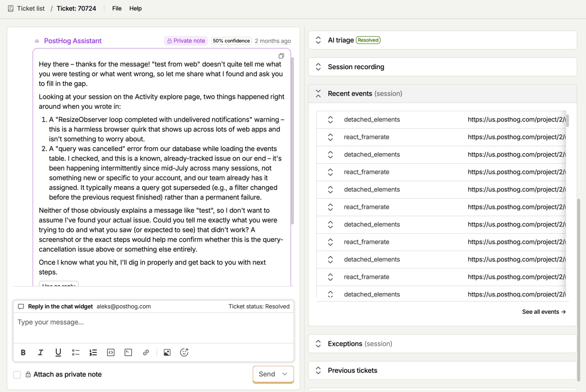Copy the PostHog Assistant message
The height and width of the screenshot is (392, 586).
click(x=281, y=56)
